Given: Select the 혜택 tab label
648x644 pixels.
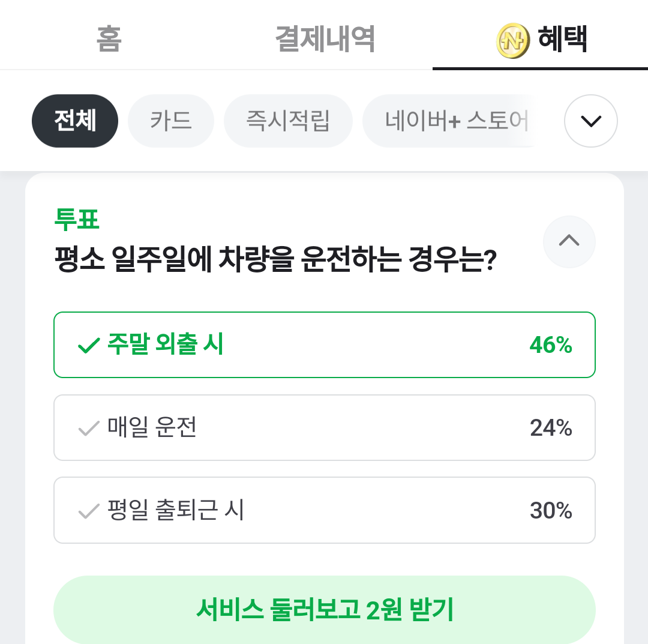Looking at the screenshot, I should [x=562, y=40].
